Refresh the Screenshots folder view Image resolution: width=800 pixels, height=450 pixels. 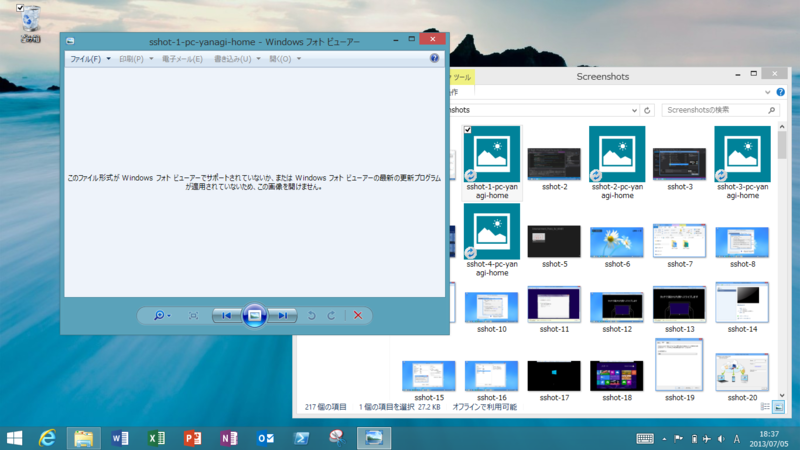pos(647,110)
